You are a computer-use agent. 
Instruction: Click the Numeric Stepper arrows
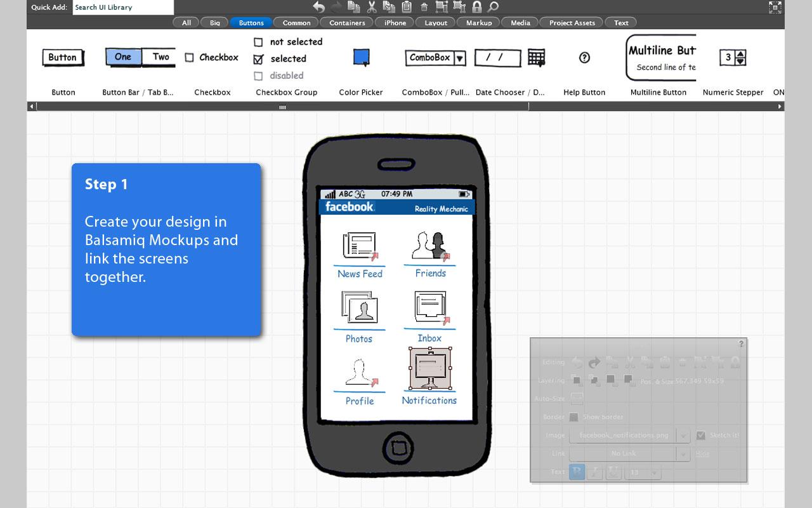pos(740,58)
